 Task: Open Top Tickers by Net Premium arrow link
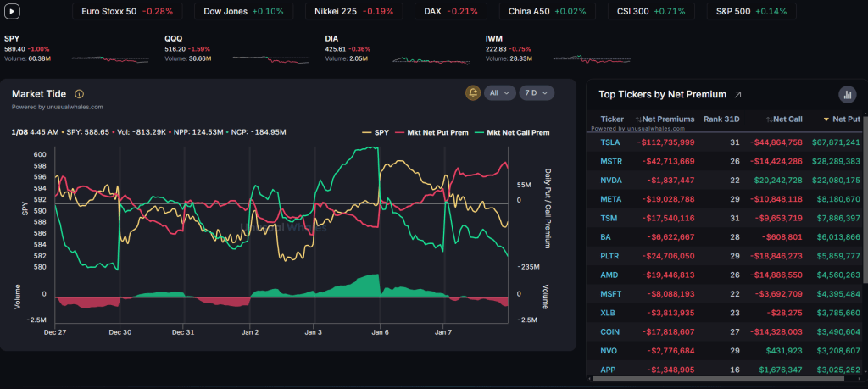tap(737, 95)
